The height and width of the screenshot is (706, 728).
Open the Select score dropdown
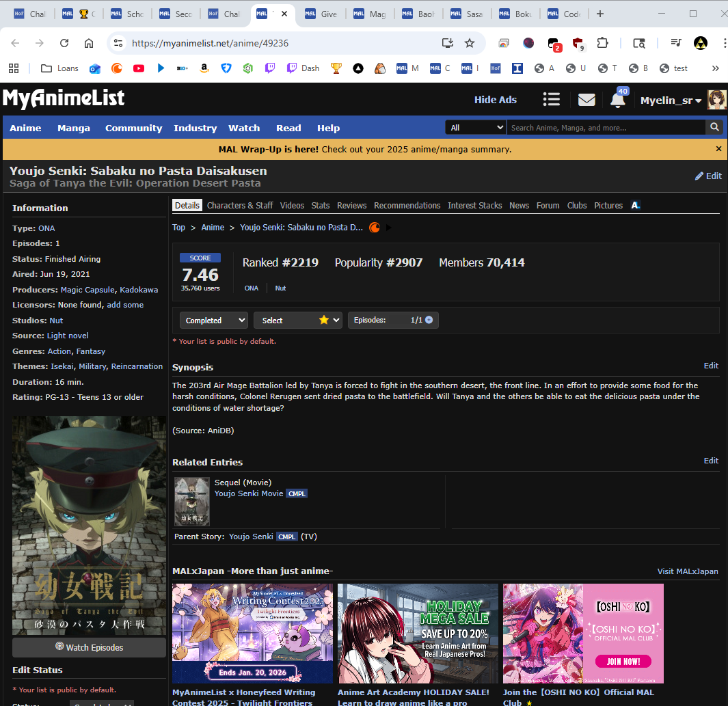pos(297,321)
